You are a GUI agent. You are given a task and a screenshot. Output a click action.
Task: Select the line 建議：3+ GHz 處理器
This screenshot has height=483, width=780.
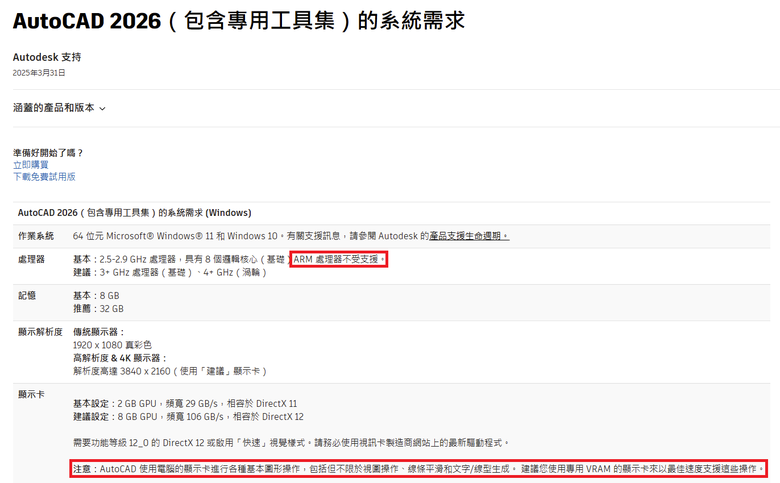point(170,273)
